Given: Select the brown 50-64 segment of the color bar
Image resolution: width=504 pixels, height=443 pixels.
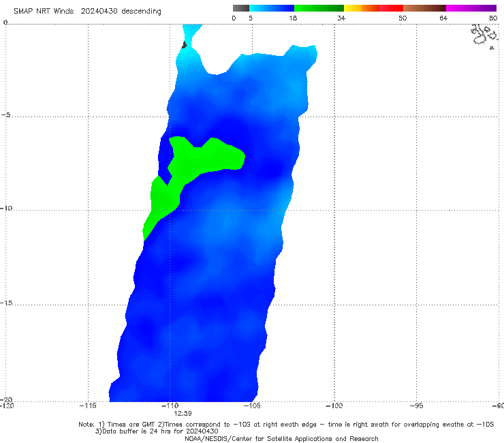Looking at the screenshot, I should pos(424,8).
